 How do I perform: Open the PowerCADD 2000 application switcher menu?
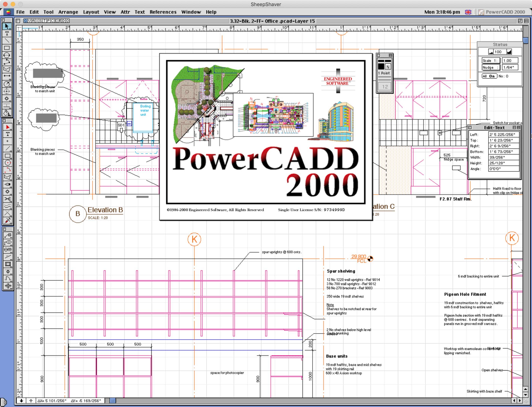click(x=502, y=12)
